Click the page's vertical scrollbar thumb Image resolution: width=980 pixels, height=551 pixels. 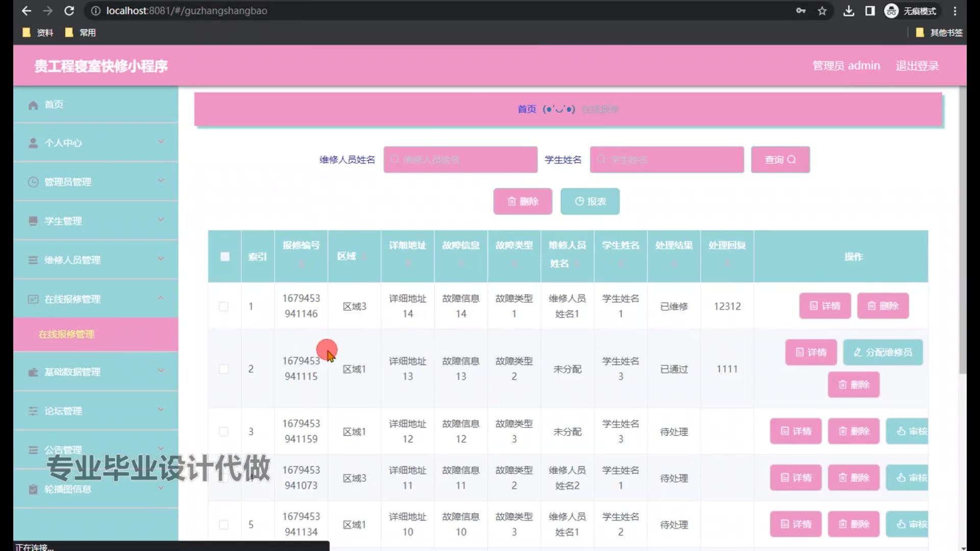[x=963, y=230]
